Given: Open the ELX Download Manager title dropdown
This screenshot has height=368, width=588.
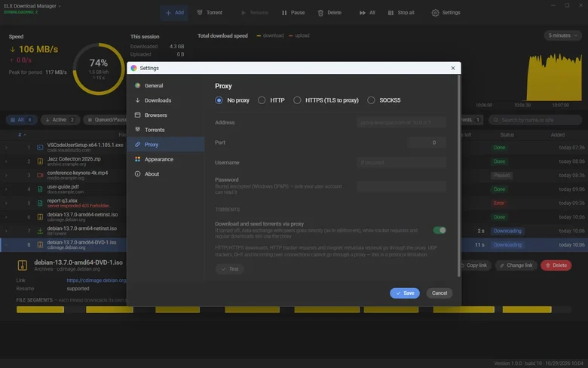Looking at the screenshot, I should [x=32, y=6].
